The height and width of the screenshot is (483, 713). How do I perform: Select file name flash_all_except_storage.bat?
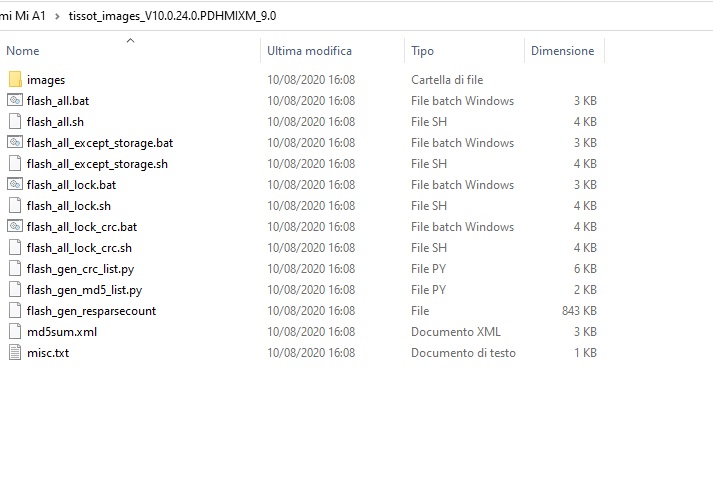click(x=100, y=143)
